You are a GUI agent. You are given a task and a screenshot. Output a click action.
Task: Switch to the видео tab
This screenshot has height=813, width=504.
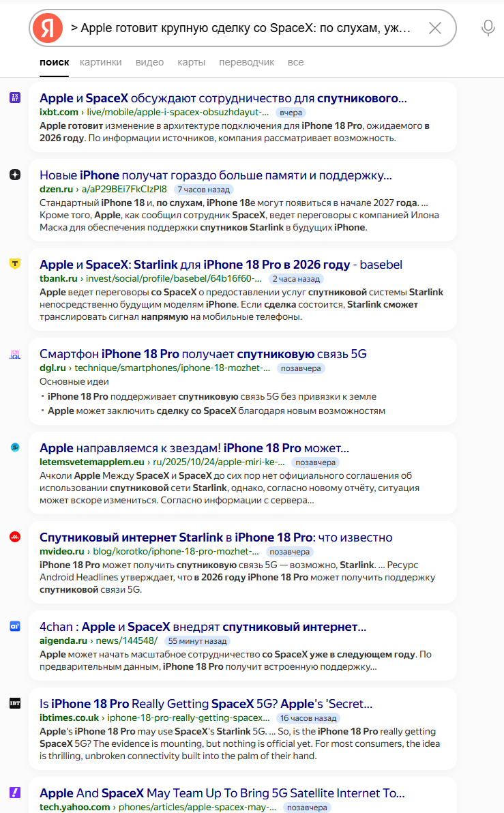pyautogui.click(x=149, y=62)
